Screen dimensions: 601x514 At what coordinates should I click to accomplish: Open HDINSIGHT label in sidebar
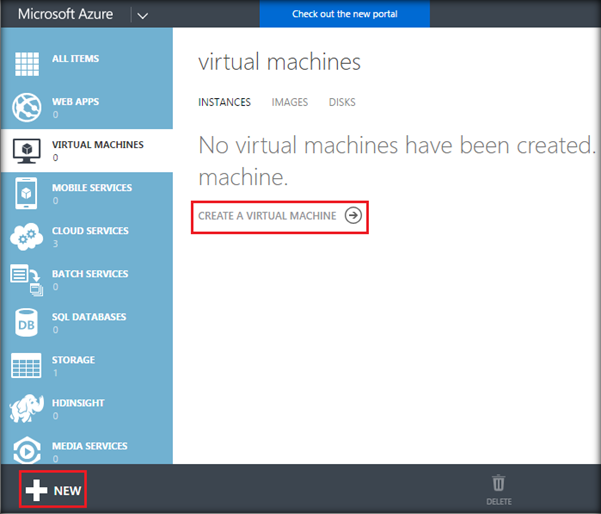tap(78, 403)
